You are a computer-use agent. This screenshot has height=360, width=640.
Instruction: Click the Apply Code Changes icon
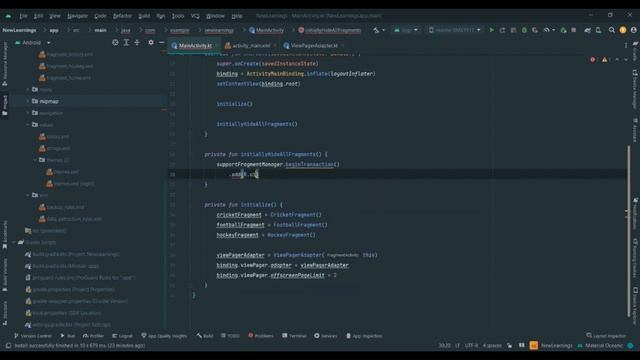point(513,30)
